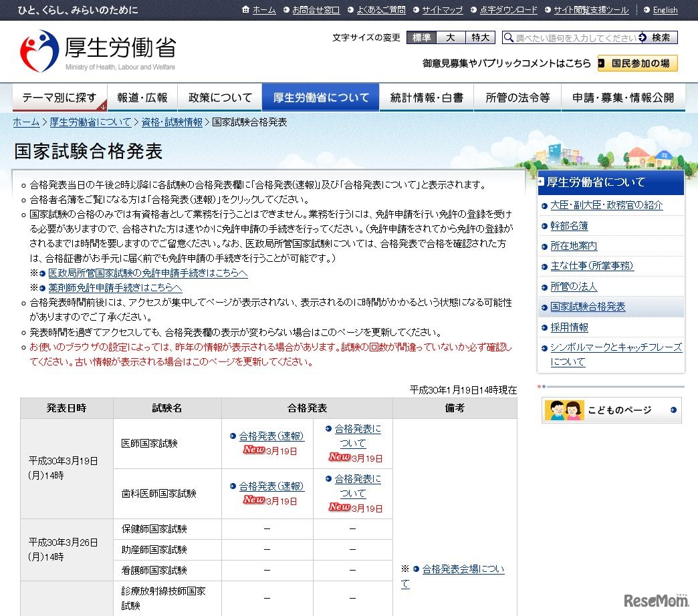Switch text size to 特大
The height and width of the screenshot is (616, 698).
(479, 37)
